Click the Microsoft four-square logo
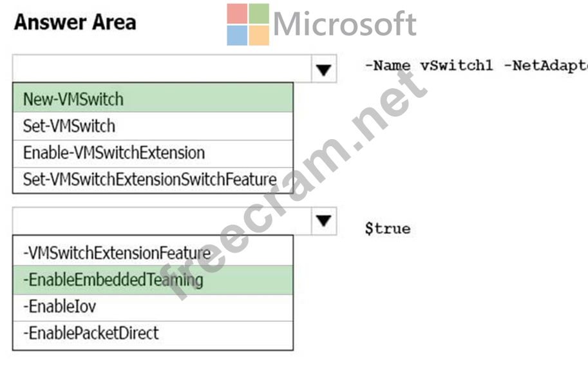The width and height of the screenshot is (588, 371). coord(248,24)
